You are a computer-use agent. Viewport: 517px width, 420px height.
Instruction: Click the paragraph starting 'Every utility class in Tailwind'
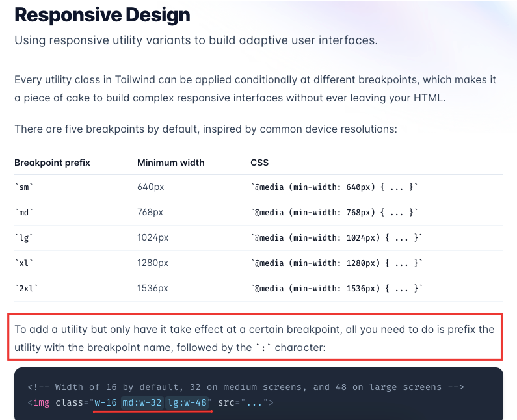coord(255,88)
